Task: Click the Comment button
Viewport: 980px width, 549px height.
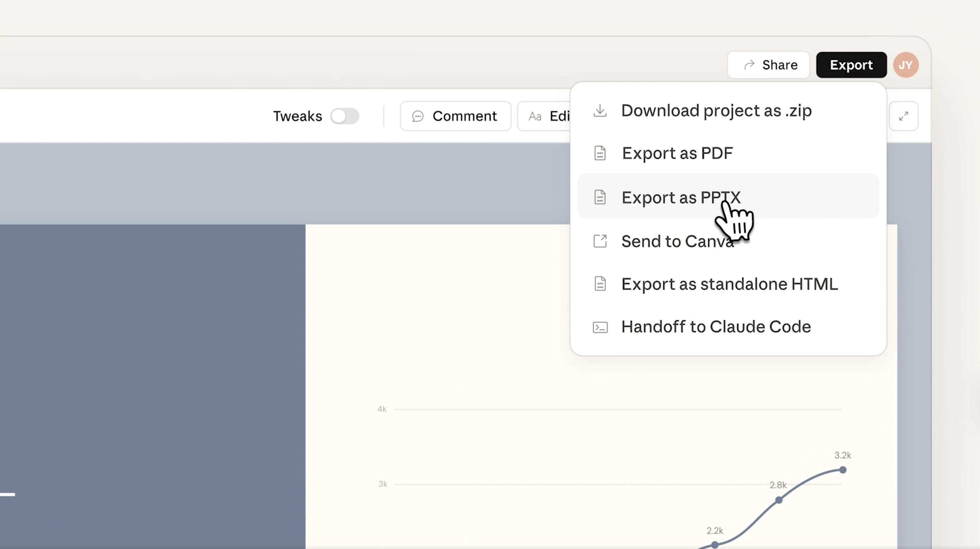Action: pyautogui.click(x=455, y=116)
